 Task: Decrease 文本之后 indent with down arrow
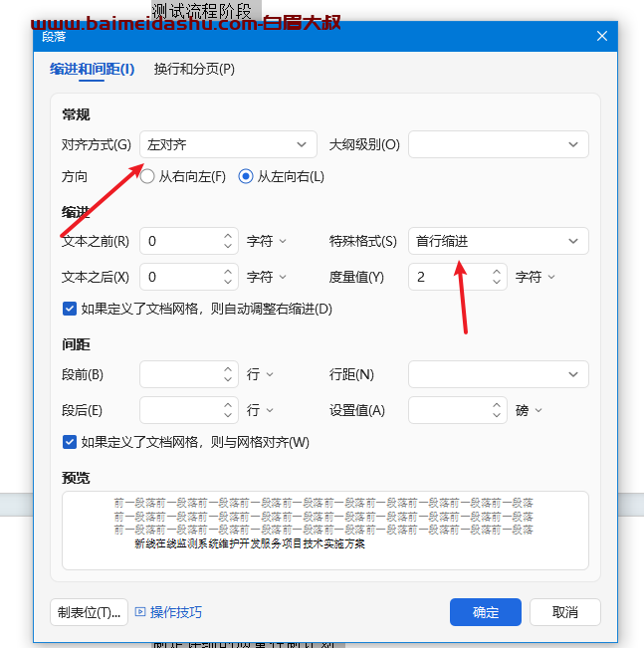228,283
